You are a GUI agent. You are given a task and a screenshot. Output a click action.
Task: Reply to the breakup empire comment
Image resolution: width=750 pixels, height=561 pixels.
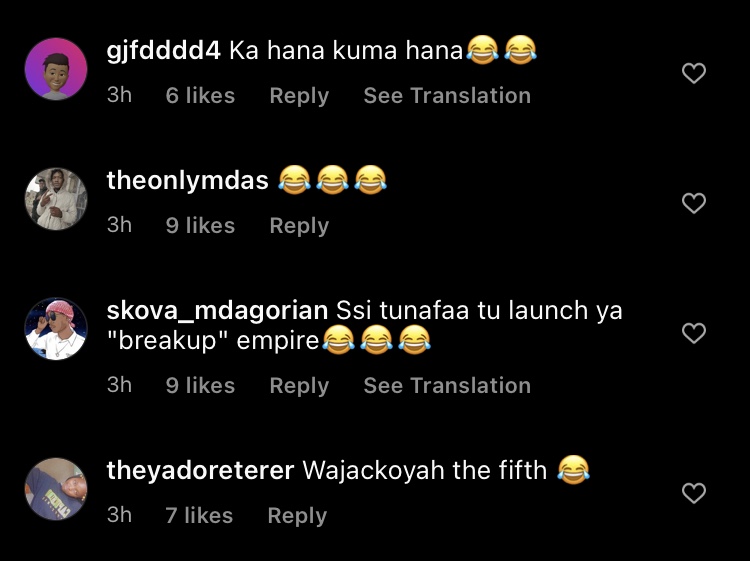click(x=299, y=385)
